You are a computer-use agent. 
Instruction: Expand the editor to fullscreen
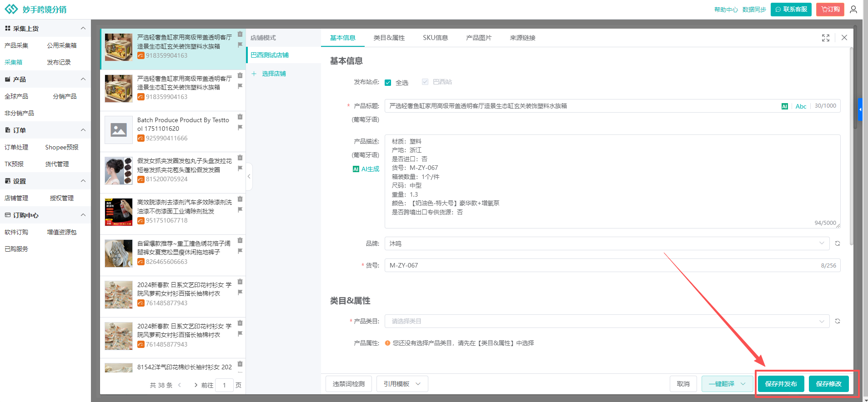click(x=826, y=38)
